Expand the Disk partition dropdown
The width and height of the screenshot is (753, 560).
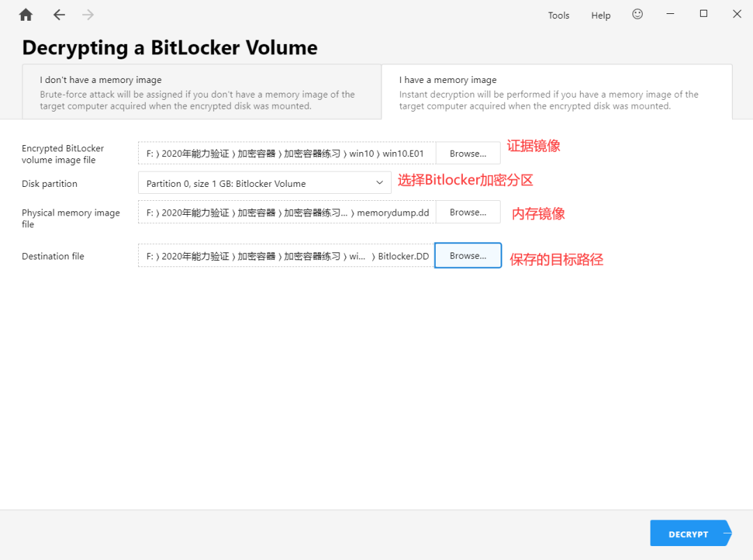pyautogui.click(x=265, y=183)
